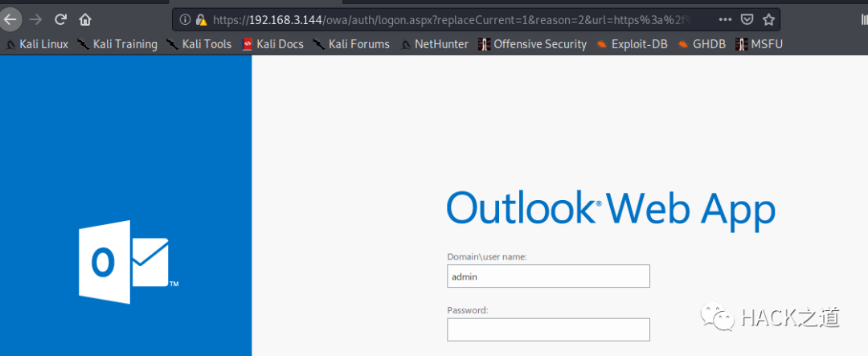Open the Offensive Security bookmark

pos(533,43)
